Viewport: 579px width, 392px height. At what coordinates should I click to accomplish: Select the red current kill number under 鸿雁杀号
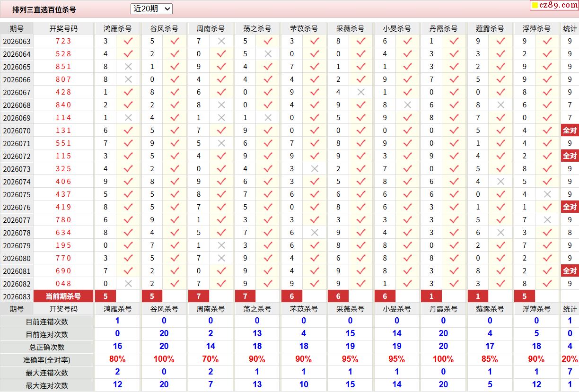point(105,296)
